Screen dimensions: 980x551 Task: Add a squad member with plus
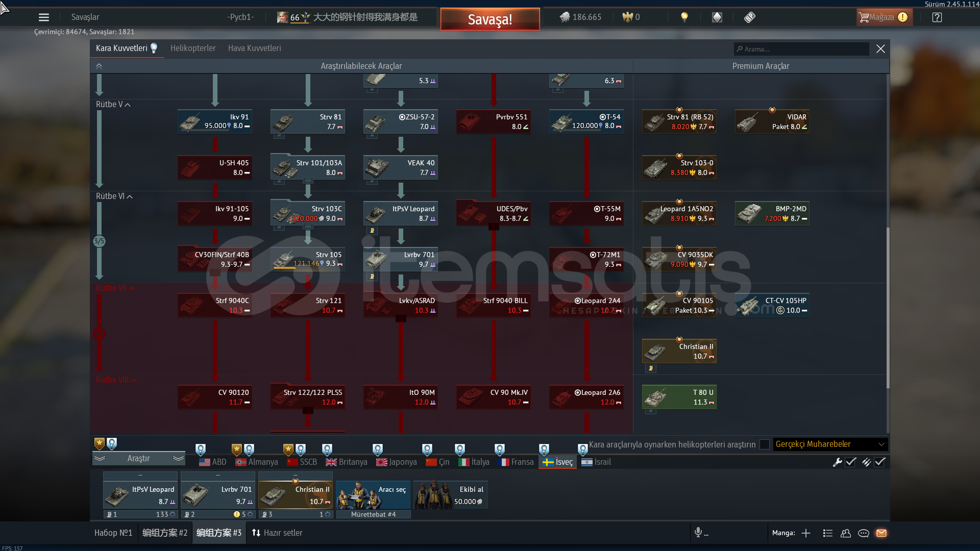[x=806, y=533]
